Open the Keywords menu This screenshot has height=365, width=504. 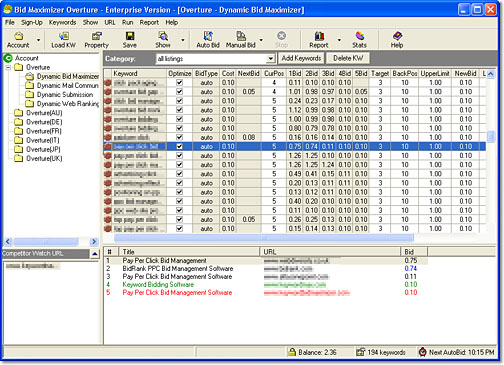(x=62, y=23)
